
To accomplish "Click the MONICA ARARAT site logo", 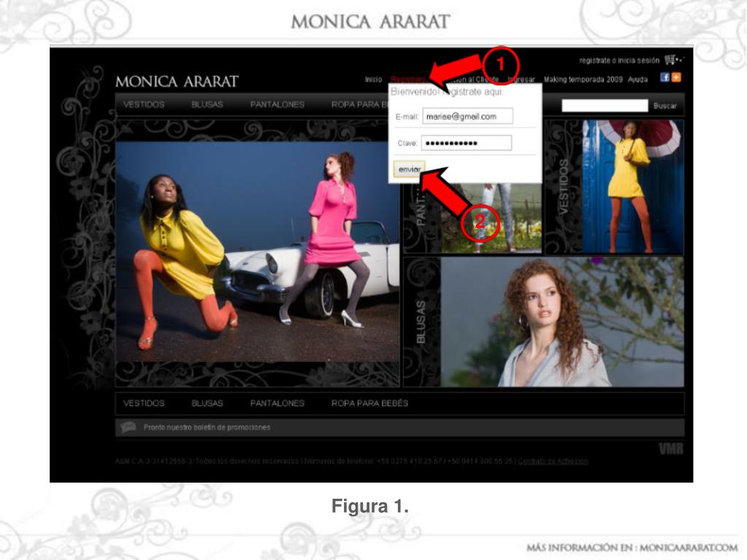I will (177, 82).
